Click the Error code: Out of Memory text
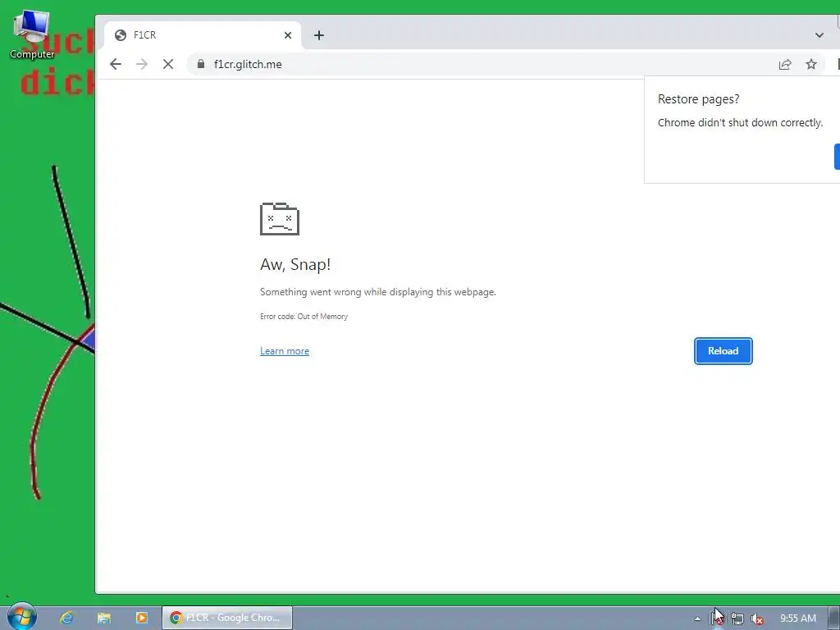 (x=304, y=317)
